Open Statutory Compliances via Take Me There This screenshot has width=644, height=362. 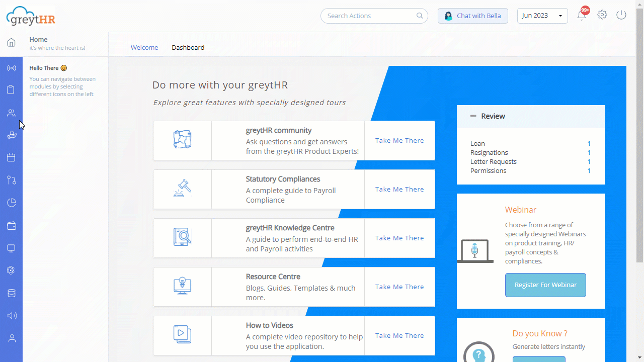(x=399, y=189)
